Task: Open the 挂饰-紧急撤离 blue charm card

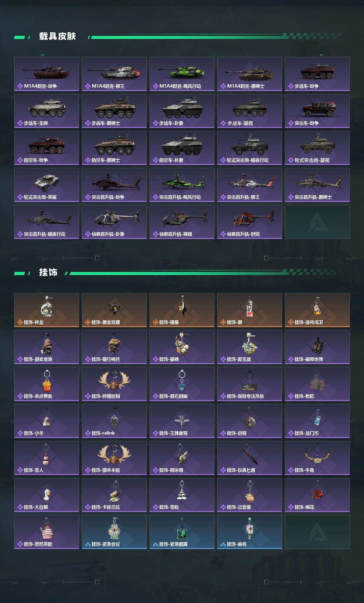Action: (182, 532)
